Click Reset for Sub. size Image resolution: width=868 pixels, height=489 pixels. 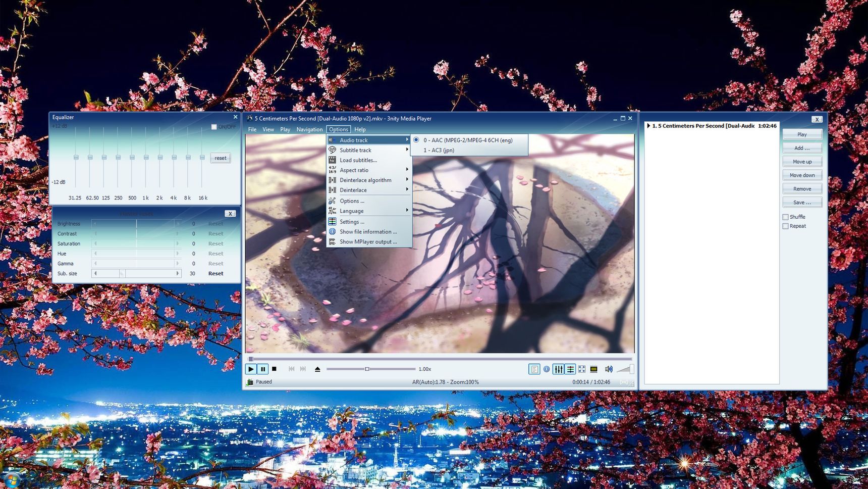click(x=215, y=273)
